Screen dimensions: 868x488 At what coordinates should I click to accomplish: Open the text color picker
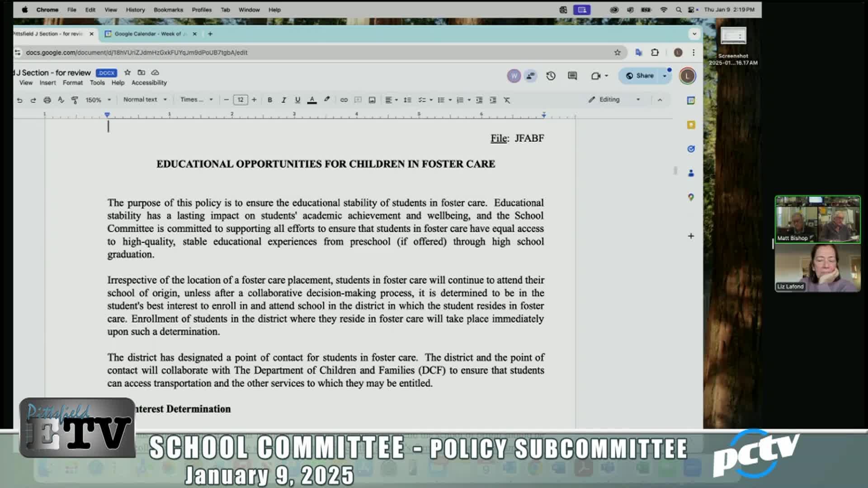point(312,100)
